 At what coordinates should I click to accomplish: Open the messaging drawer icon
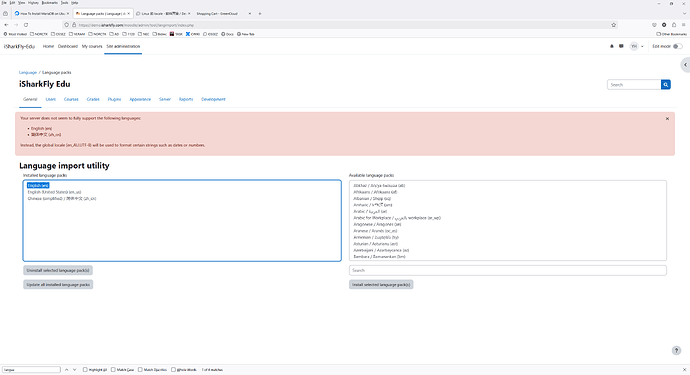click(x=621, y=46)
